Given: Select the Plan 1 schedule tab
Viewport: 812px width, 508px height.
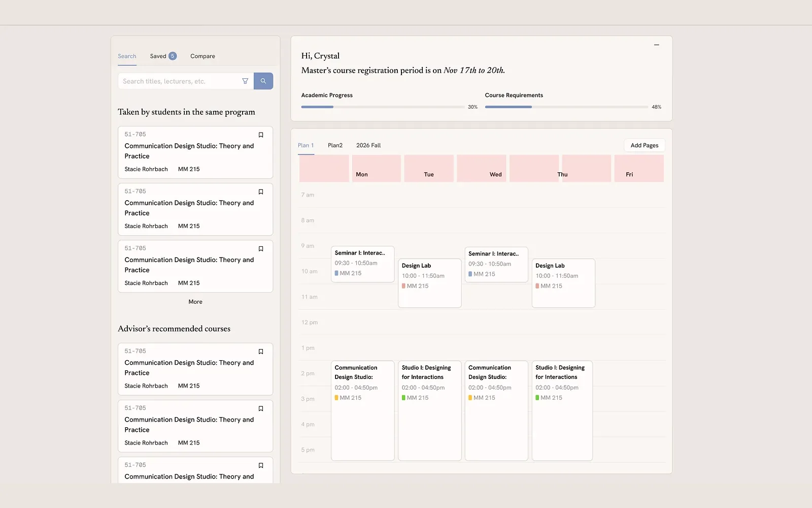Looking at the screenshot, I should click(x=306, y=145).
